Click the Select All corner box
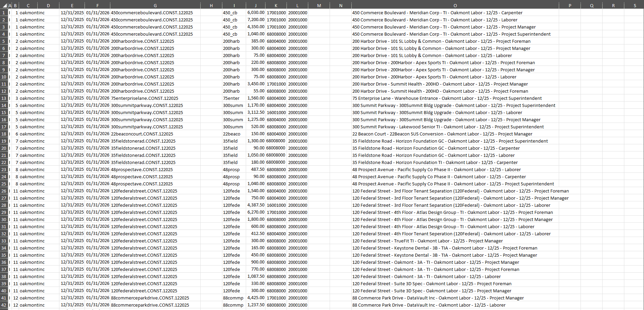 click(x=4, y=5)
